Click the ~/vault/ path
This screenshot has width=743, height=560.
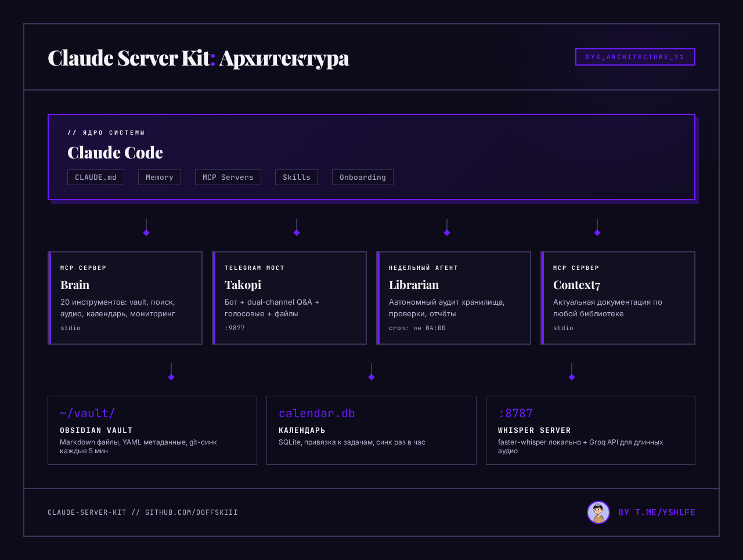[88, 413]
